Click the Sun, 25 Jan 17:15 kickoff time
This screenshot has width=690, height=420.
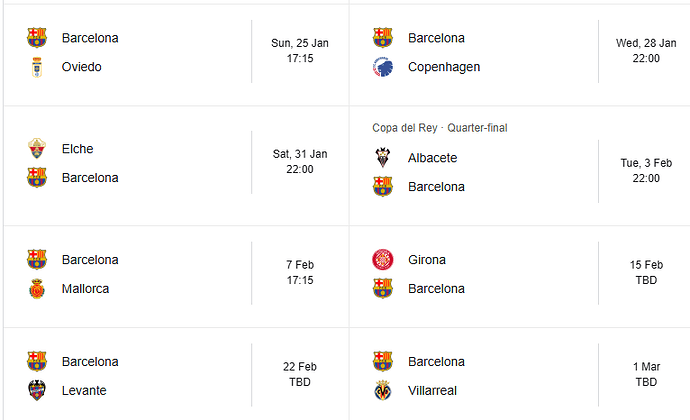[300, 51]
